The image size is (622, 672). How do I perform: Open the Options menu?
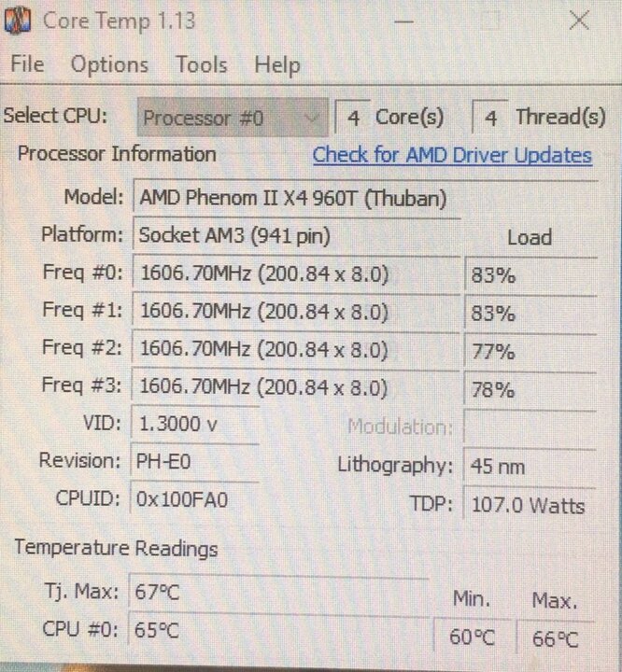tap(110, 65)
